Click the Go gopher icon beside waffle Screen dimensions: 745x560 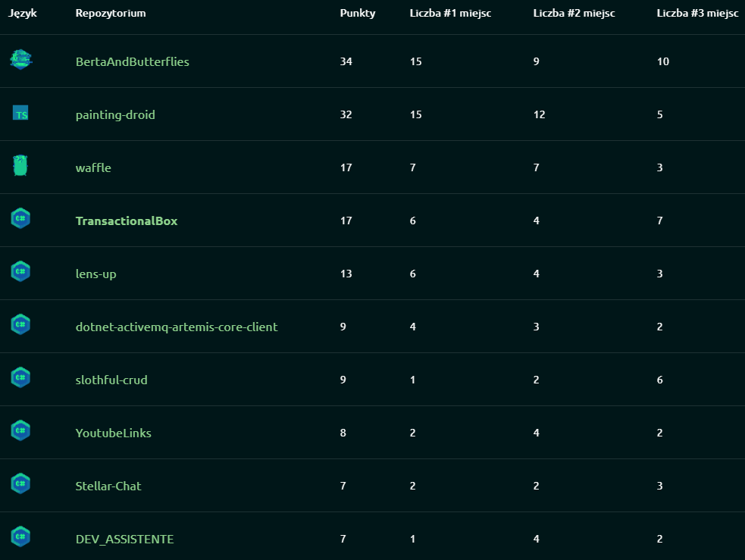(x=20, y=166)
